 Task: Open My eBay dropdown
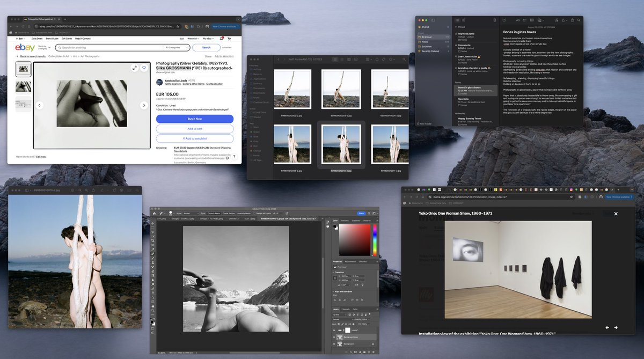[208, 39]
